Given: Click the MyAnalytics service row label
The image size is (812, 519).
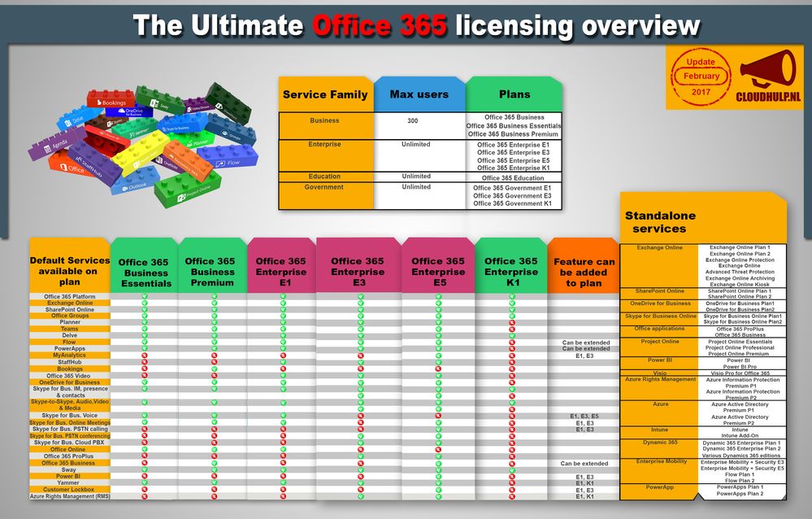Looking at the screenshot, I should [x=69, y=355].
